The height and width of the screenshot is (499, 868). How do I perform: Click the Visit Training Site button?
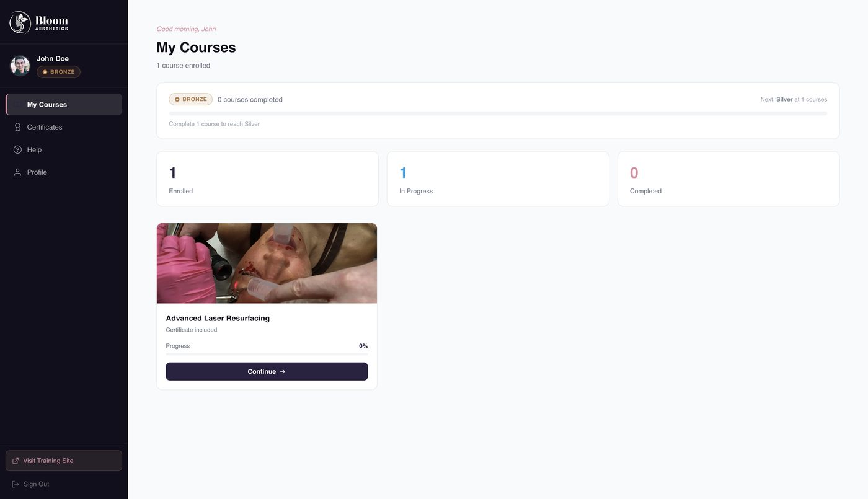point(64,461)
